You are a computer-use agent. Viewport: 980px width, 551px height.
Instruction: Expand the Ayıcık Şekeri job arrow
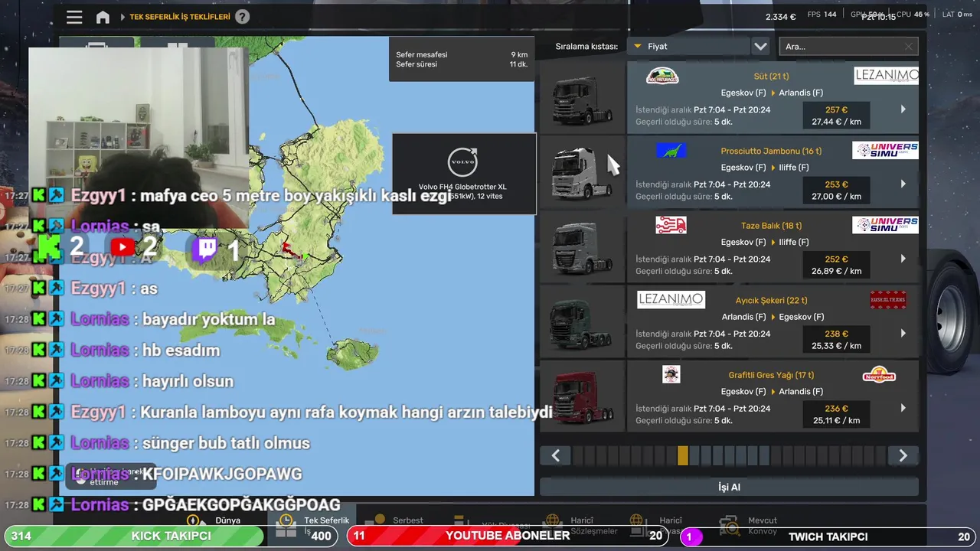[x=903, y=333]
